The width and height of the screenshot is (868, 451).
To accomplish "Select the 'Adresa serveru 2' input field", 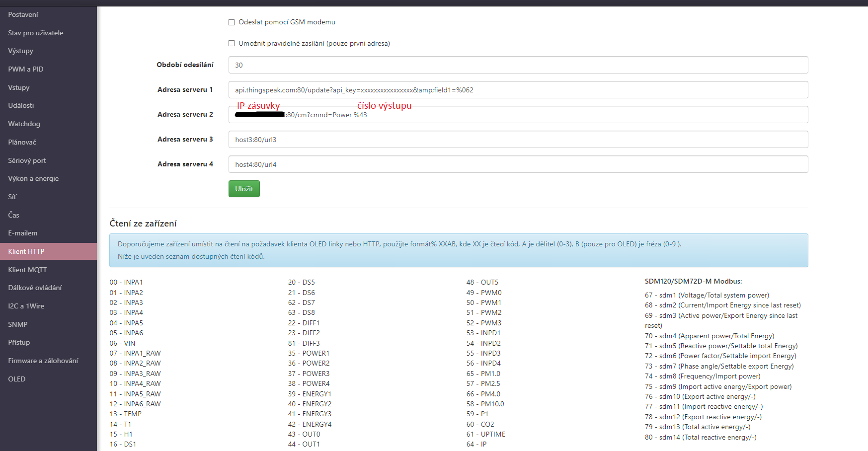I will click(547, 115).
